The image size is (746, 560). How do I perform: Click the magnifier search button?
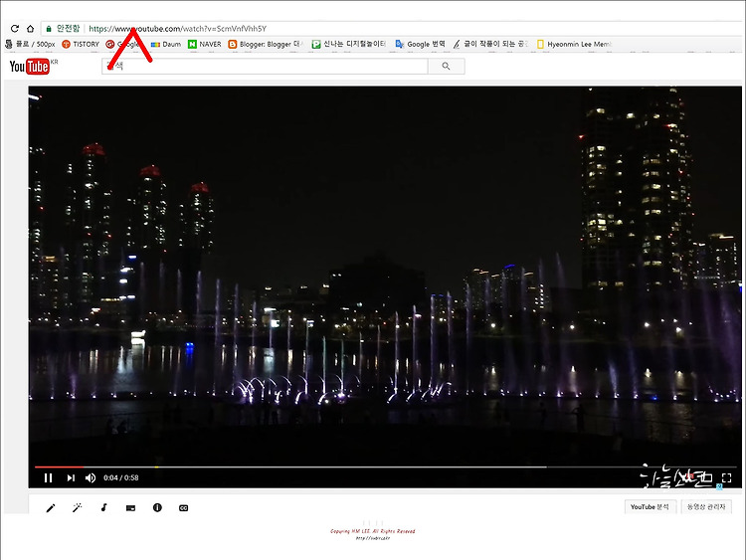(x=447, y=66)
